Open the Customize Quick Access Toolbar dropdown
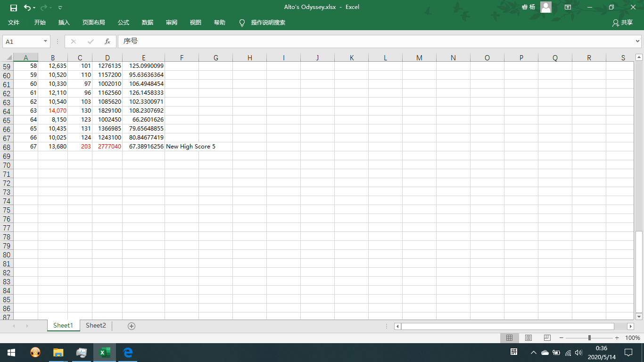This screenshot has width=644, height=362. tap(60, 8)
